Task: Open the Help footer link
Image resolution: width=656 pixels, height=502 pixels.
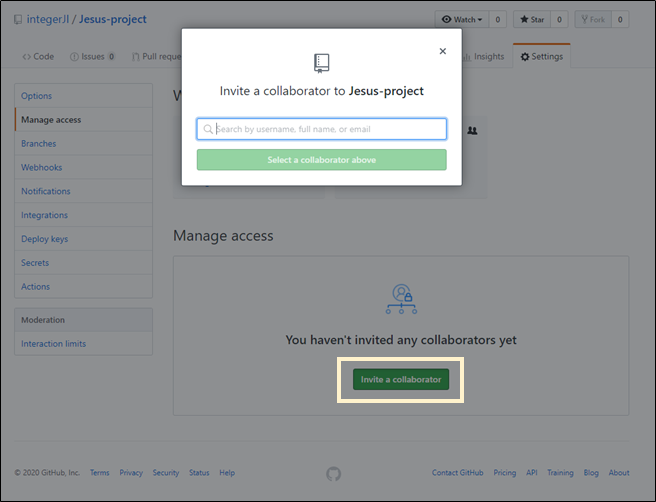Action: [x=227, y=473]
